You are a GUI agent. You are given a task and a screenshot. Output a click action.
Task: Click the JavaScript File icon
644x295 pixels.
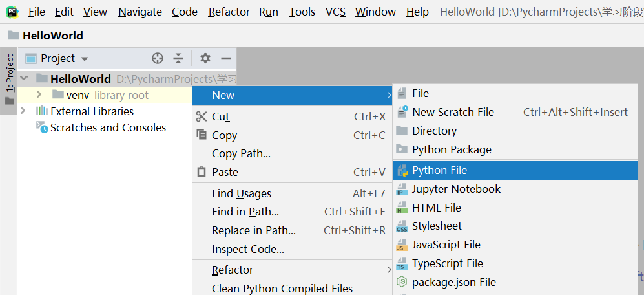402,245
